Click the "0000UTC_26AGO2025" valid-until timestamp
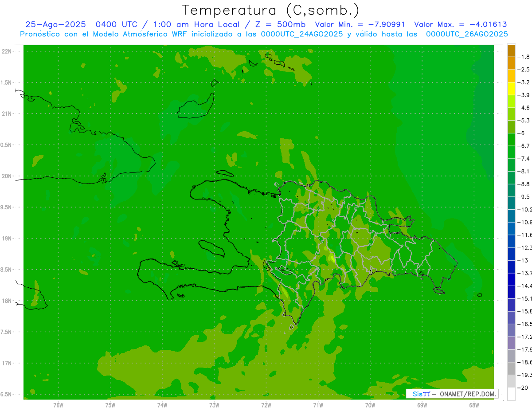Screen dimensions: 532x411 (x=467, y=34)
